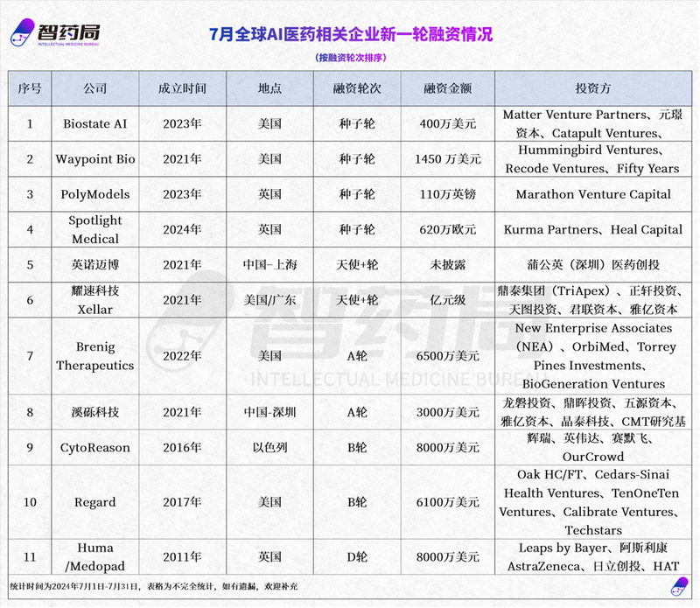Select the 辉瑞、英伟达、赛默飞 investor cell
The image size is (700, 608).
coord(593,447)
